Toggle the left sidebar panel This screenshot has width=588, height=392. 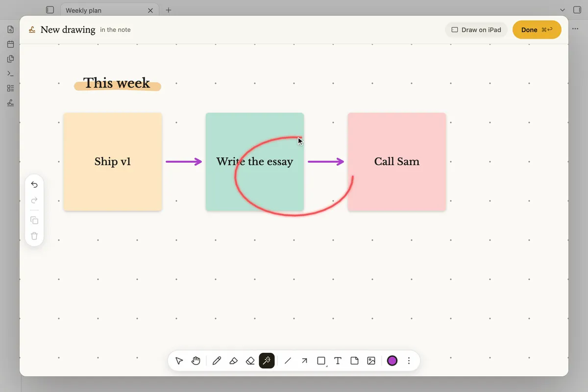[x=50, y=10]
